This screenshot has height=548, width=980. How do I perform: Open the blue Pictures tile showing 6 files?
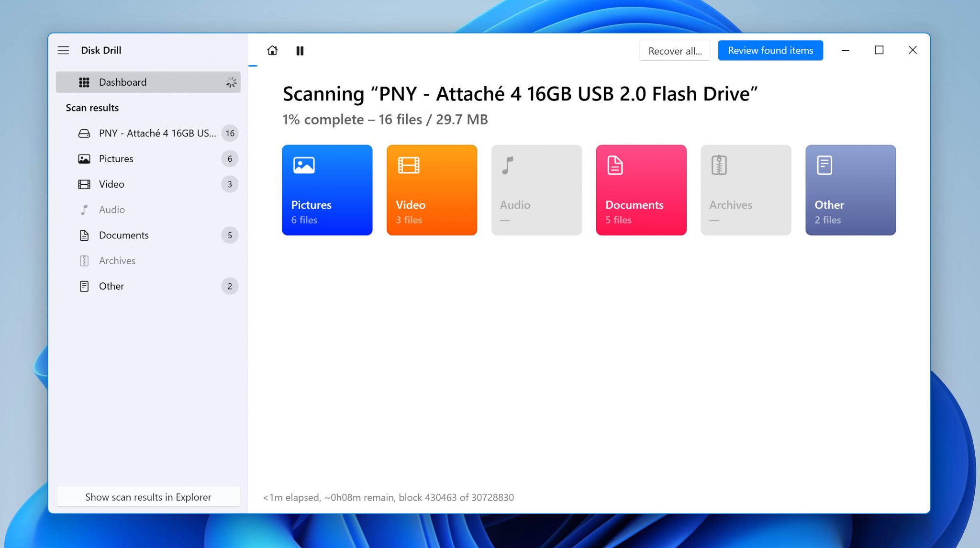327,190
